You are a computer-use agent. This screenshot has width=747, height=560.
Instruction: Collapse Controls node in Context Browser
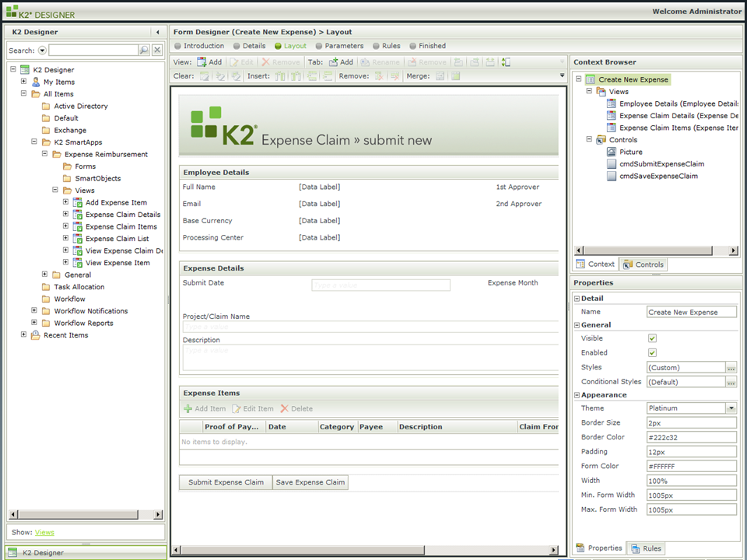(x=589, y=139)
